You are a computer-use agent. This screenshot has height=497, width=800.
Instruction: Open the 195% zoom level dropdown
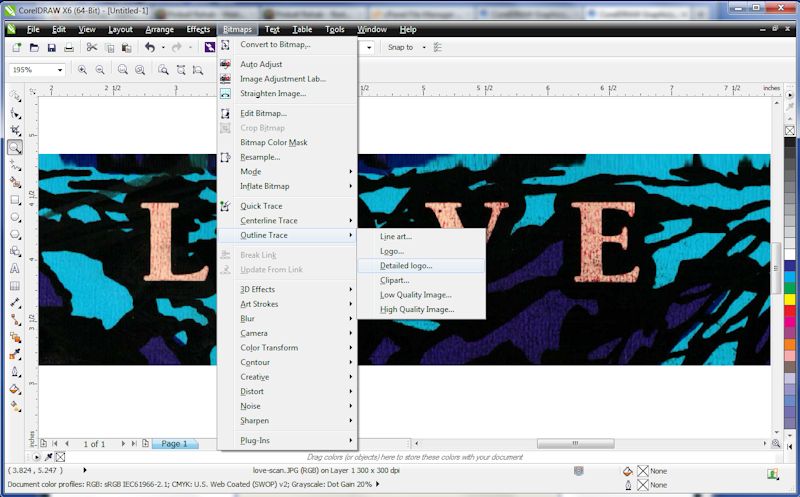pos(59,70)
